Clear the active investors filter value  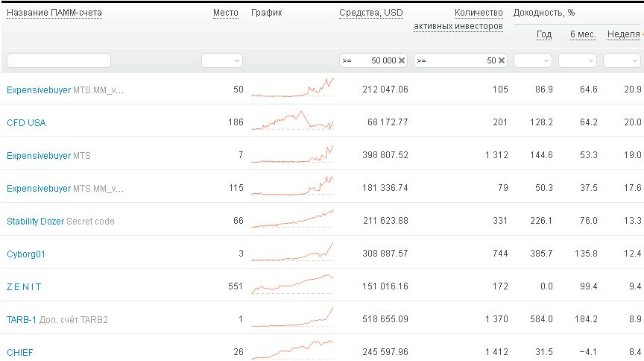502,60
